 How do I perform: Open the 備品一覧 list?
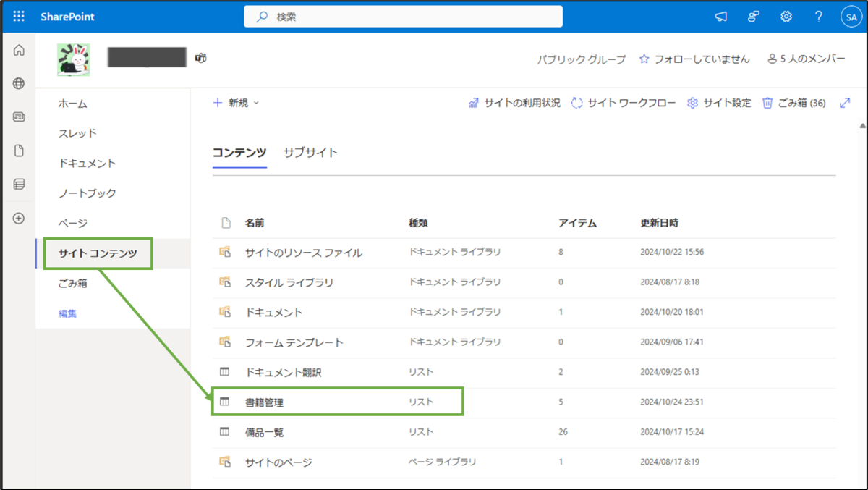(x=264, y=432)
